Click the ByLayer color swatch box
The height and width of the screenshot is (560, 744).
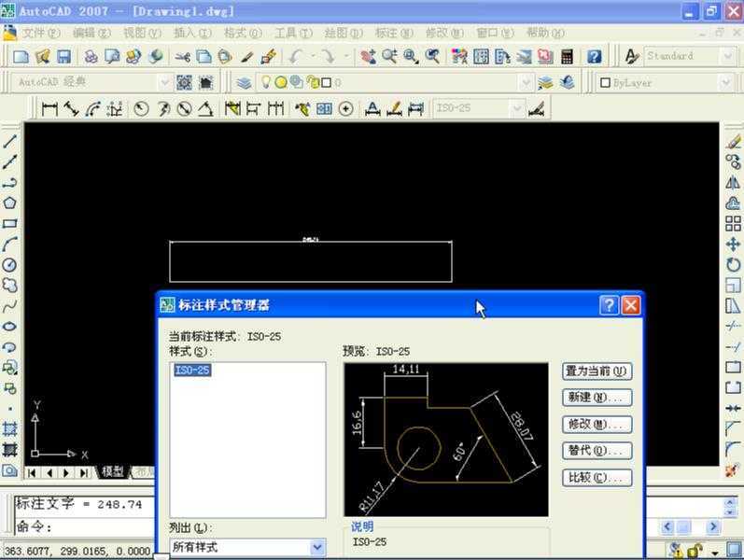pos(605,82)
